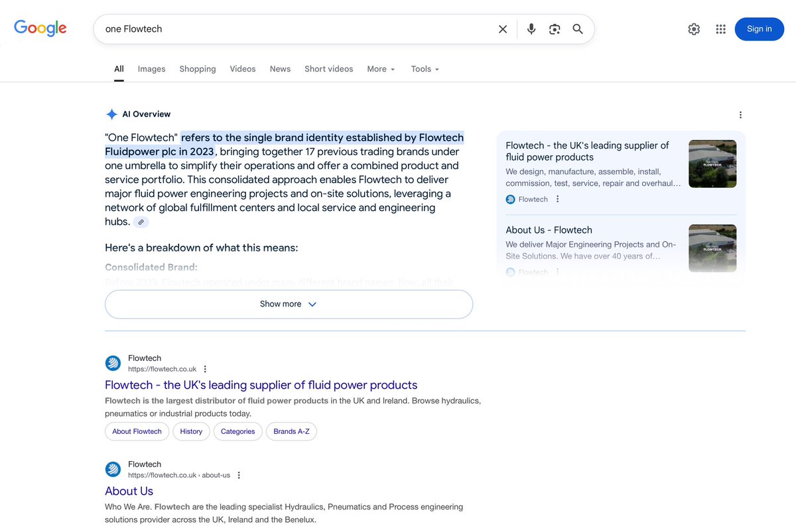Open quick settings gear icon

point(694,29)
